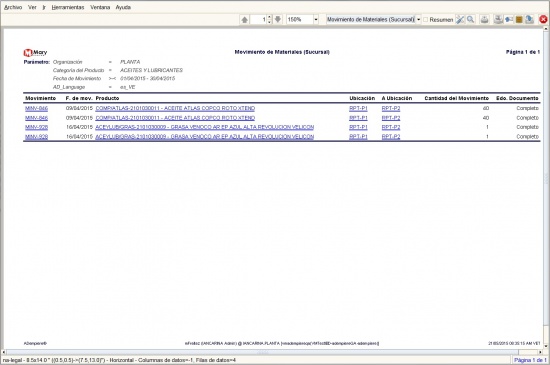This screenshot has height=365, width=550.
Task: Open the Ventana menu
Action: pyautogui.click(x=100, y=7)
